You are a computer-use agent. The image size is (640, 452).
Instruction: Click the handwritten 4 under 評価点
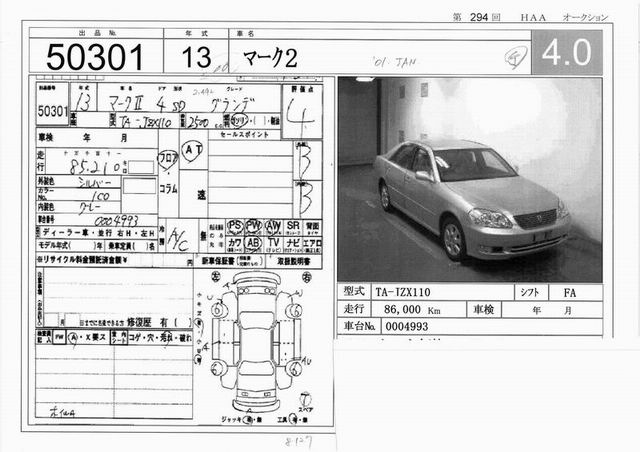300,116
